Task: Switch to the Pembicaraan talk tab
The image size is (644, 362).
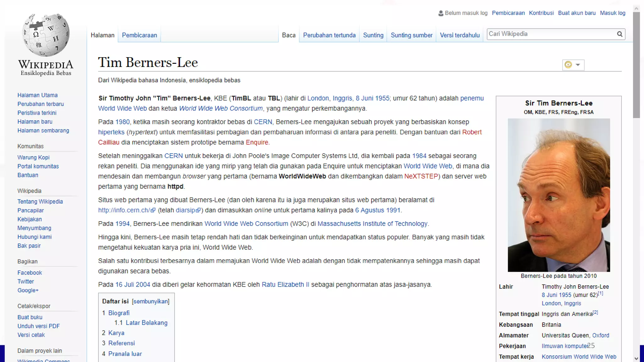Action: [139, 35]
